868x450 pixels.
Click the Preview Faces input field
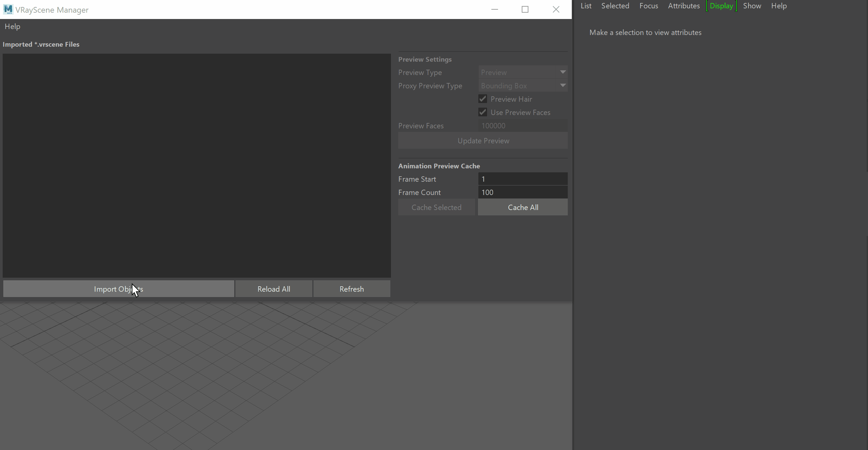click(x=523, y=126)
